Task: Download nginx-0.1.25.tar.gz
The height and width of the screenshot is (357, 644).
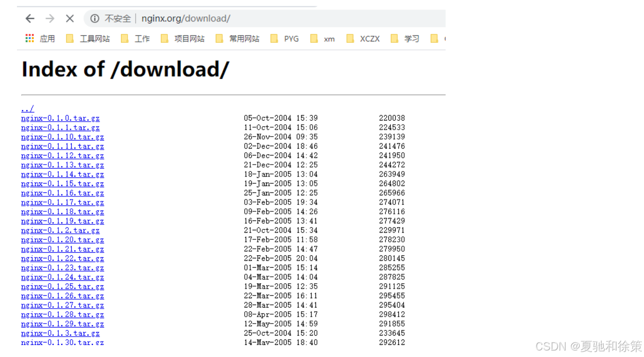Action: point(62,286)
